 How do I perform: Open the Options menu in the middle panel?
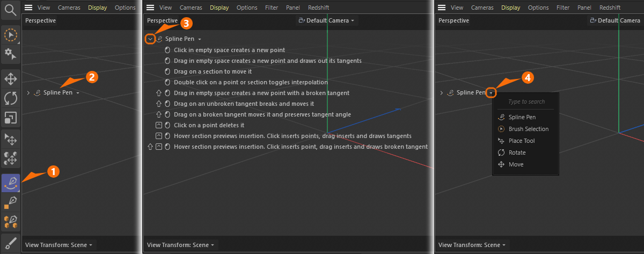[x=247, y=8]
